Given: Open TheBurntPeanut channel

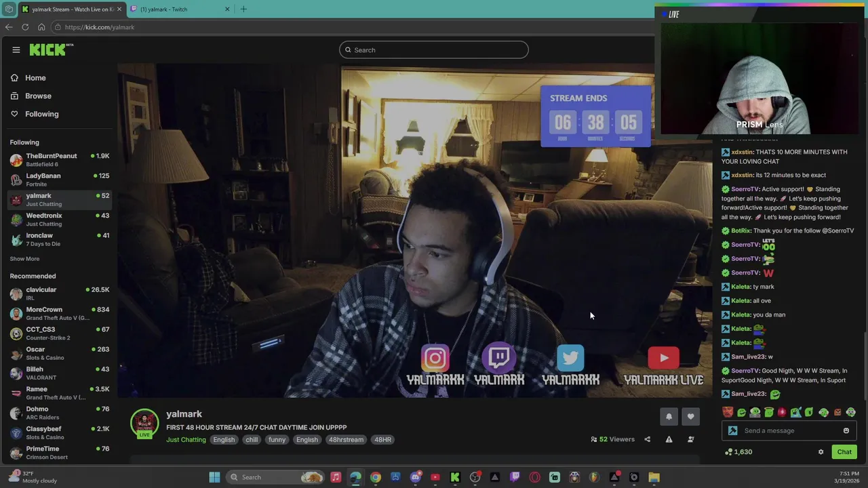Looking at the screenshot, I should [60, 160].
